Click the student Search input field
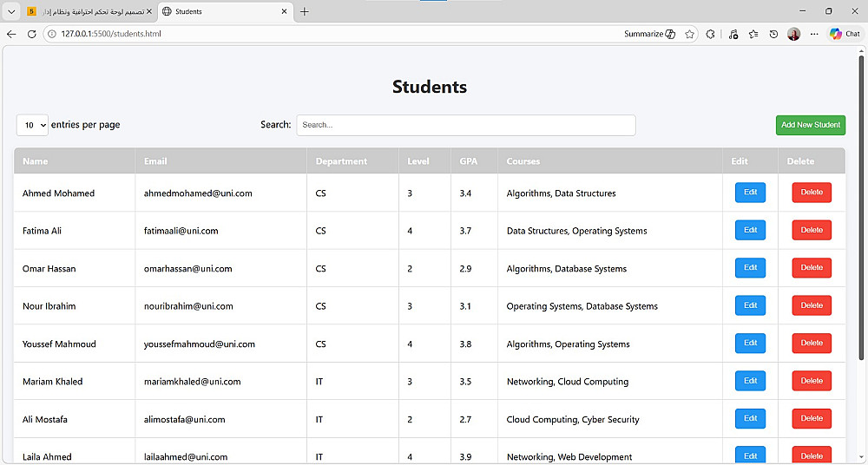 [466, 125]
